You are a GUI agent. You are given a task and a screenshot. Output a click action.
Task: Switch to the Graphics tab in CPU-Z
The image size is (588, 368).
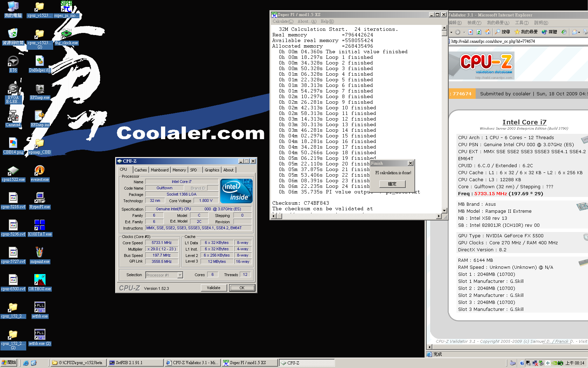click(212, 170)
